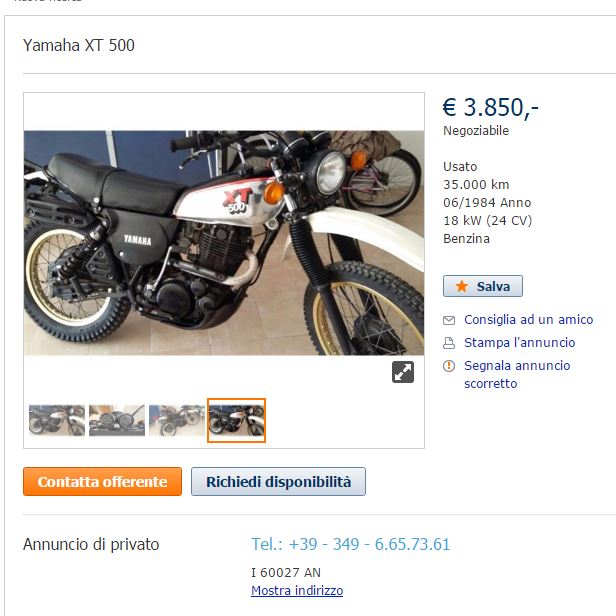Click the Richiedi disponibilità button

pyautogui.click(x=279, y=481)
